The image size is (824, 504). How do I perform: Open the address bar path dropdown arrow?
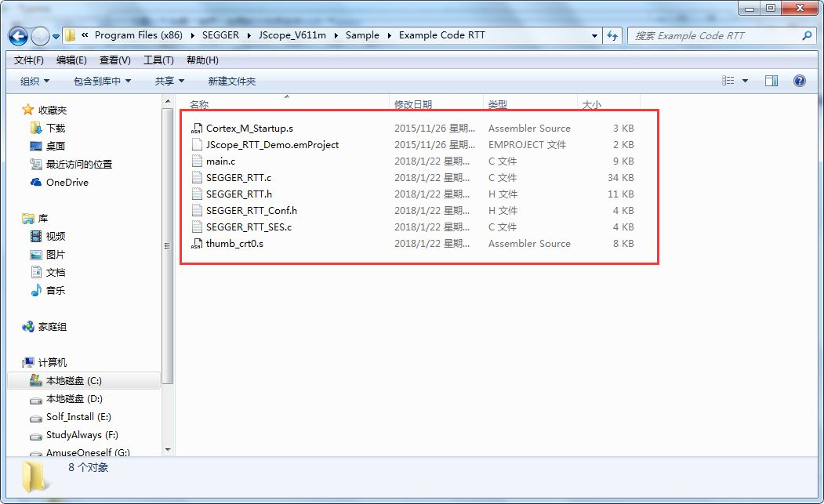593,35
